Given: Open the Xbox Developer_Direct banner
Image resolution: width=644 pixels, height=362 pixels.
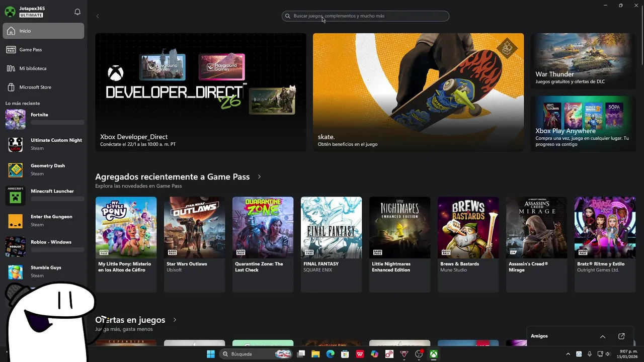Looking at the screenshot, I should (x=201, y=93).
